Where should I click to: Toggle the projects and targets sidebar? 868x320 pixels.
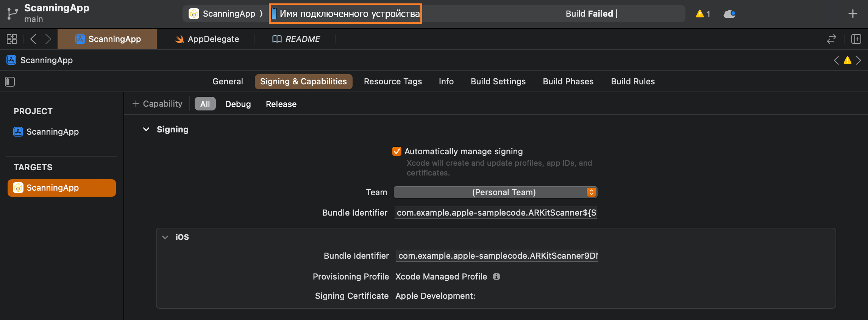pyautogui.click(x=10, y=82)
